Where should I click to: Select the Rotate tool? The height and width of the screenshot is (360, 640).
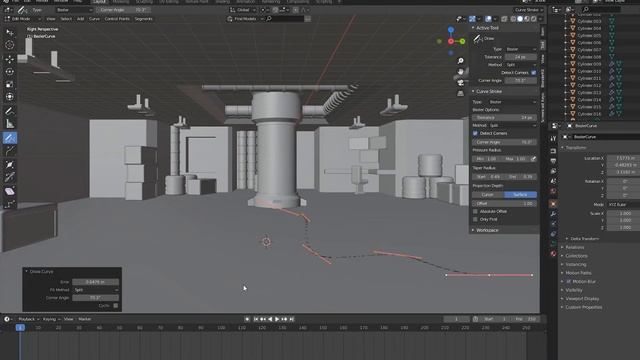point(9,72)
